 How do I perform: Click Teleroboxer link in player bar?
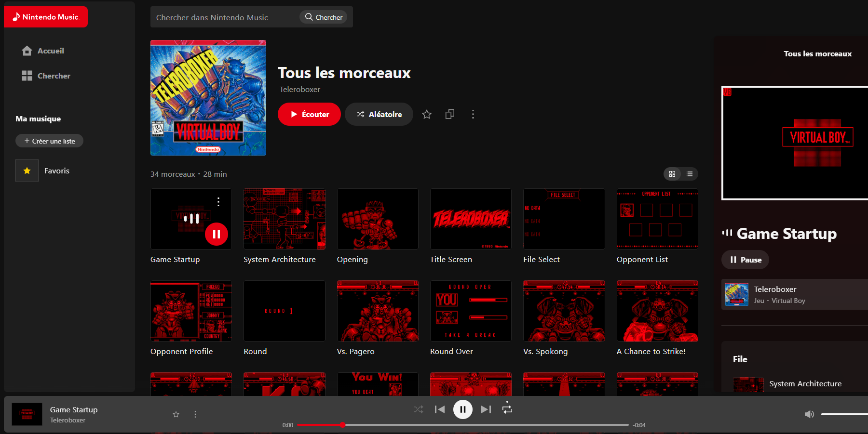pyautogui.click(x=68, y=421)
